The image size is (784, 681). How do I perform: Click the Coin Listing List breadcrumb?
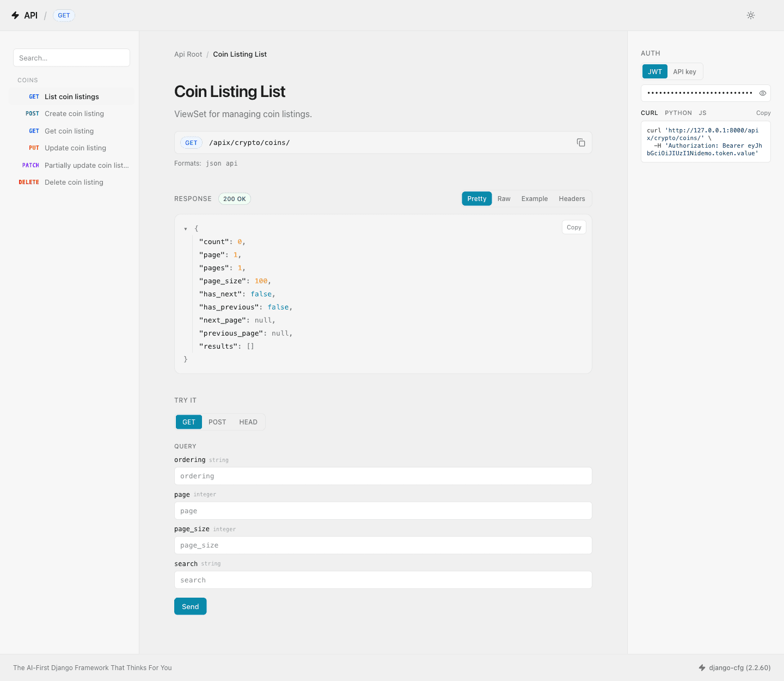pyautogui.click(x=240, y=54)
